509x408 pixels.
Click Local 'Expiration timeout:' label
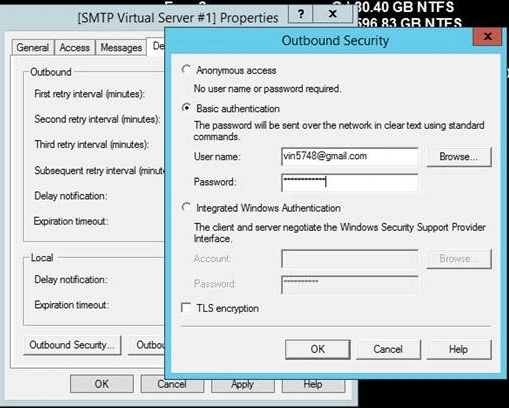point(72,305)
